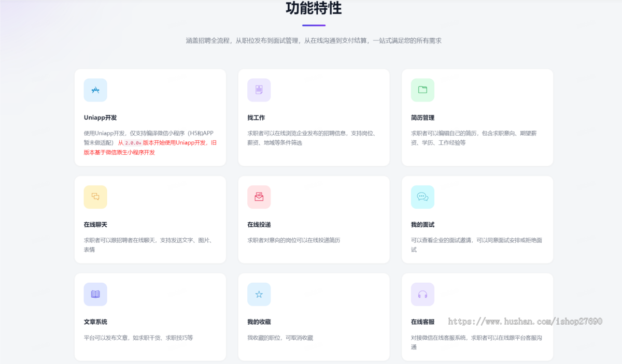Viewport: 622px width, 364px height.
Task: Click the 文章系统 card title
Action: [x=95, y=322]
